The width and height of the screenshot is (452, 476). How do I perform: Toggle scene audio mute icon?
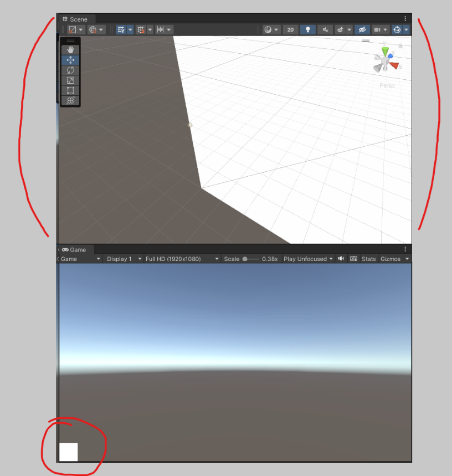325,29
